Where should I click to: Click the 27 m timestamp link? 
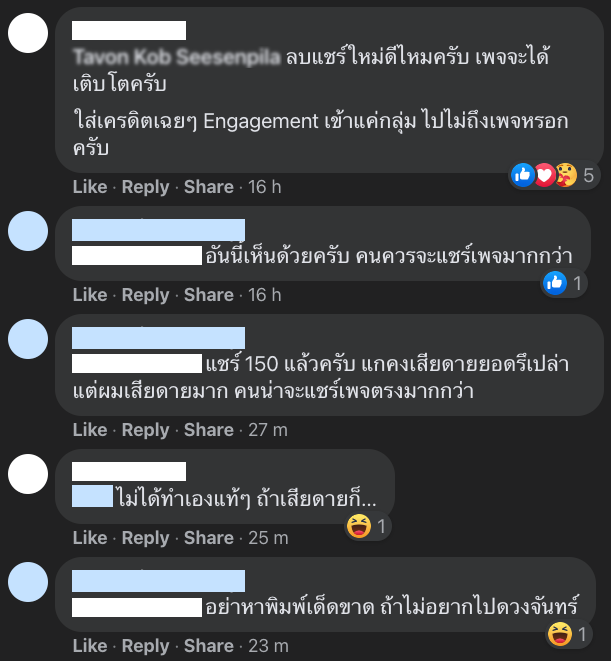click(x=268, y=430)
